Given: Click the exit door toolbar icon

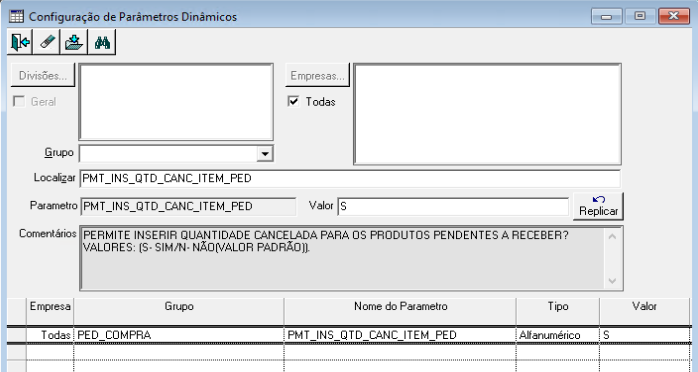Looking at the screenshot, I should point(20,43).
